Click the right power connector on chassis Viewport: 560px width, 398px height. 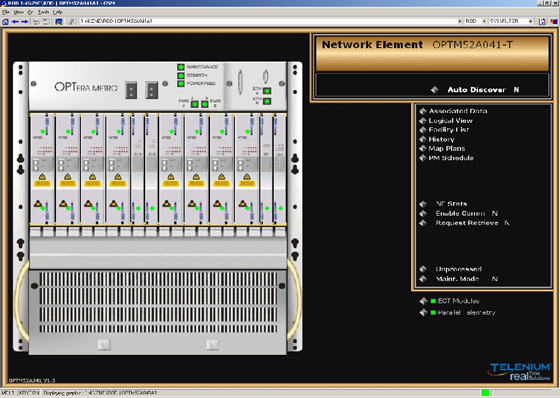pyautogui.click(x=152, y=90)
